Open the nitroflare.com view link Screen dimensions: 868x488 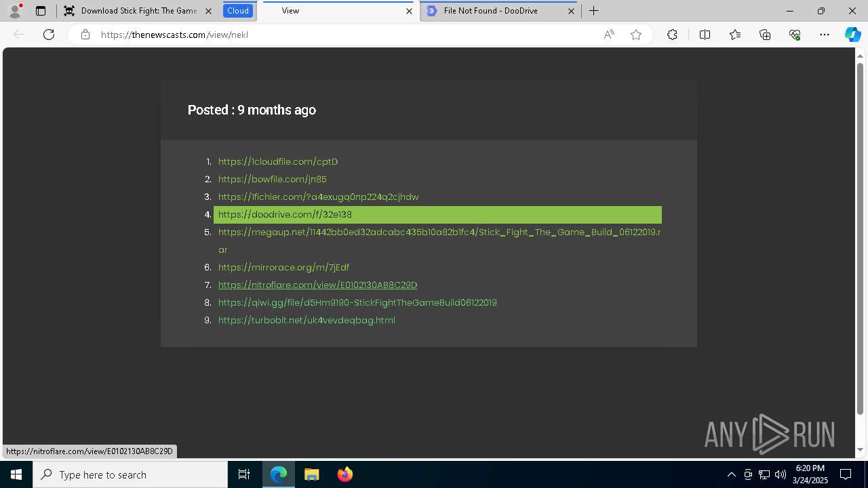(x=317, y=285)
